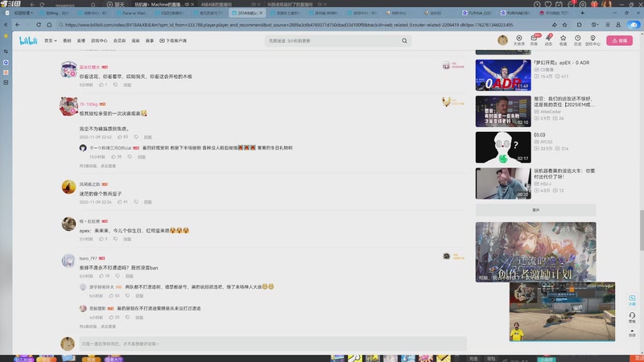Open the 02:10 duration video thumbnail
The width and height of the screenshot is (644, 362).
[x=503, y=111]
